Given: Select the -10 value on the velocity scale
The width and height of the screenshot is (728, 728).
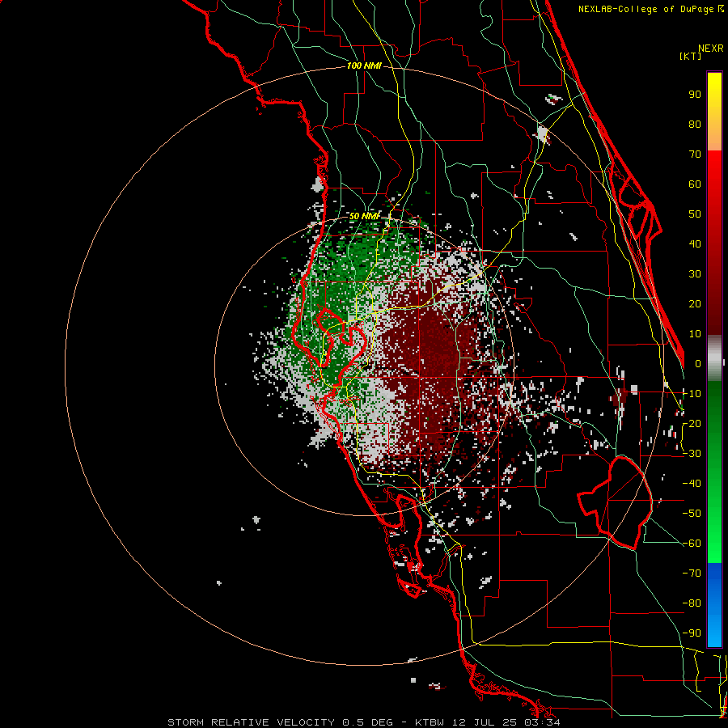Looking at the screenshot, I should pyautogui.click(x=692, y=394).
